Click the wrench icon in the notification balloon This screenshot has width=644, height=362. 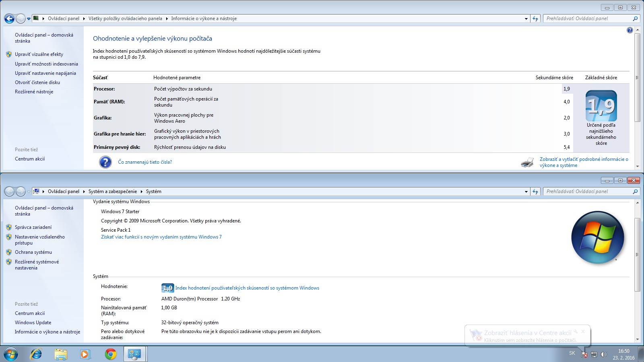576,331
